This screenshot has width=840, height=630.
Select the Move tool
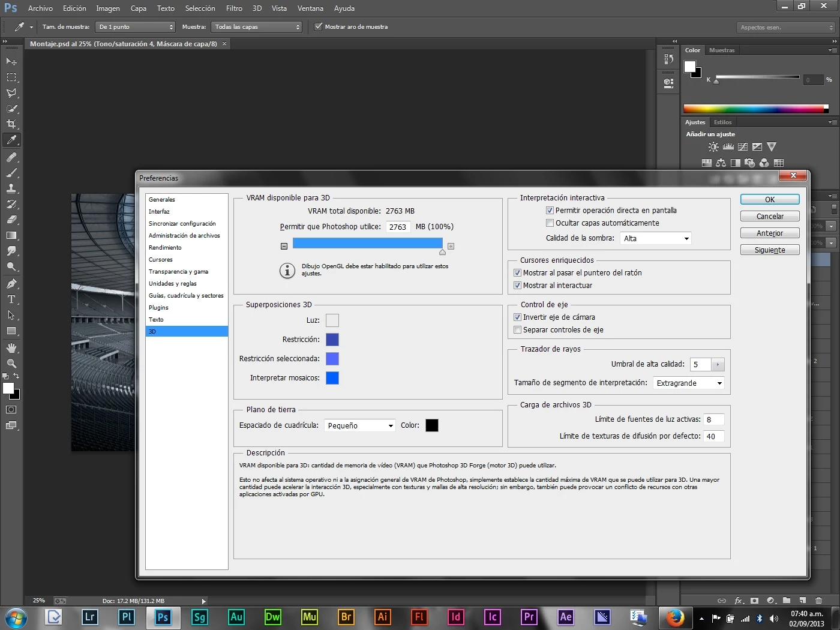click(11, 62)
